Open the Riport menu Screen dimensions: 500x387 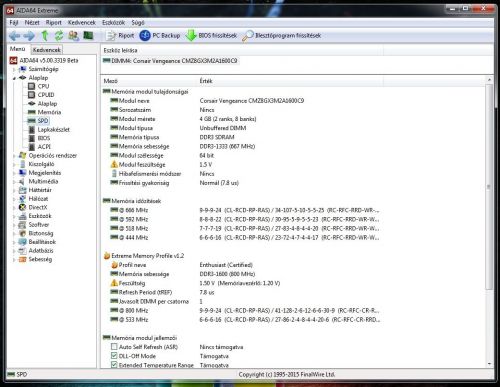(54, 23)
